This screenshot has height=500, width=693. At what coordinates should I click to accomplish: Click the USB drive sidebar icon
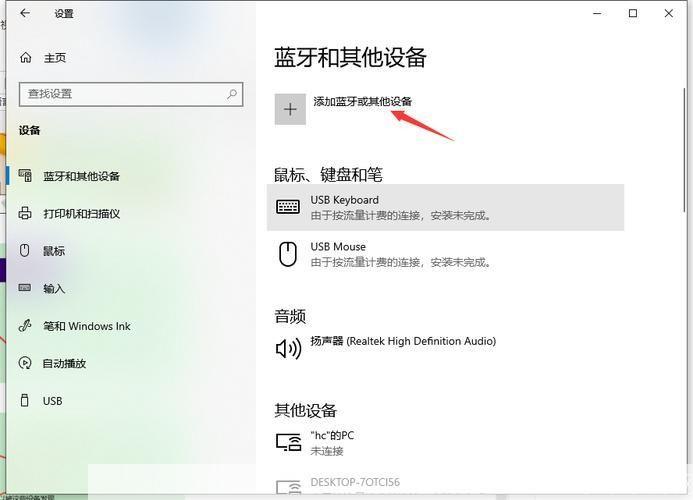(25, 400)
